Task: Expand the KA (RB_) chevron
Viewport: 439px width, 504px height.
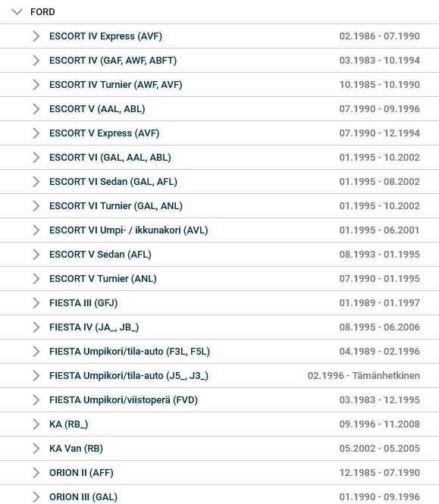Action: (x=36, y=424)
